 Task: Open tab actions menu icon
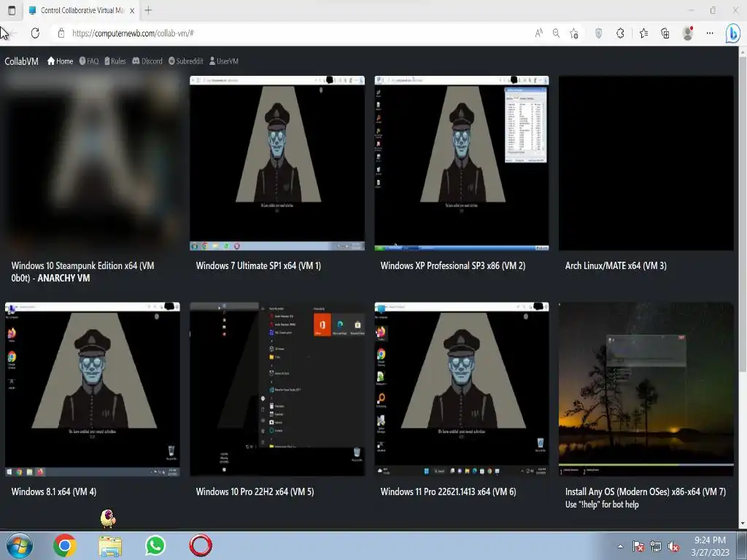pyautogui.click(x=12, y=10)
